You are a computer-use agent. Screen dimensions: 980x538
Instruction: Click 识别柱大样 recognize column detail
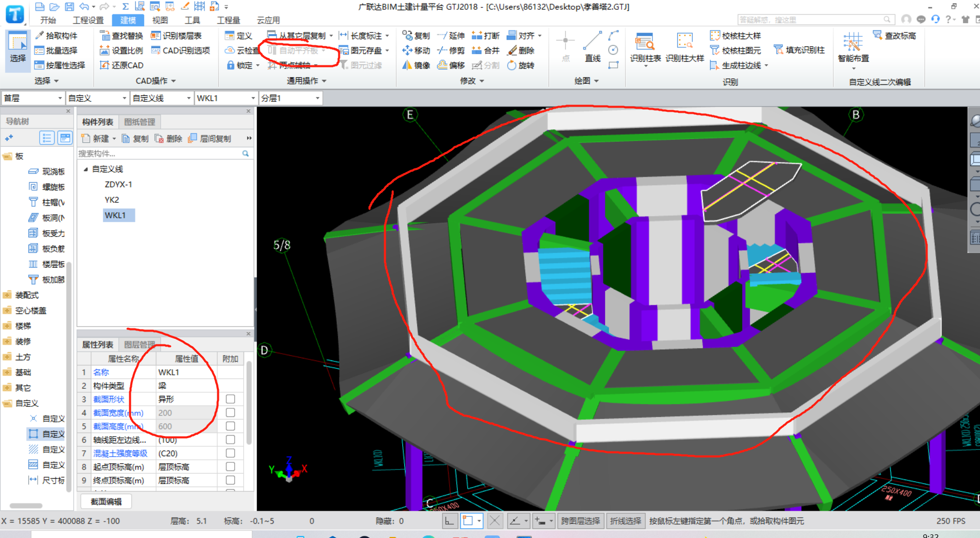point(684,47)
